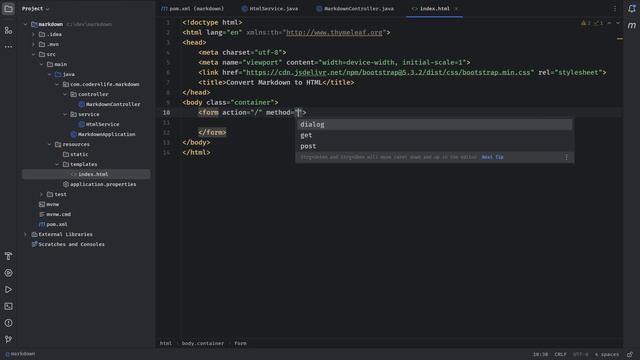Viewport: 640px width, 360px height.
Task: Open the Project tool window folder icon
Action: tap(8, 9)
